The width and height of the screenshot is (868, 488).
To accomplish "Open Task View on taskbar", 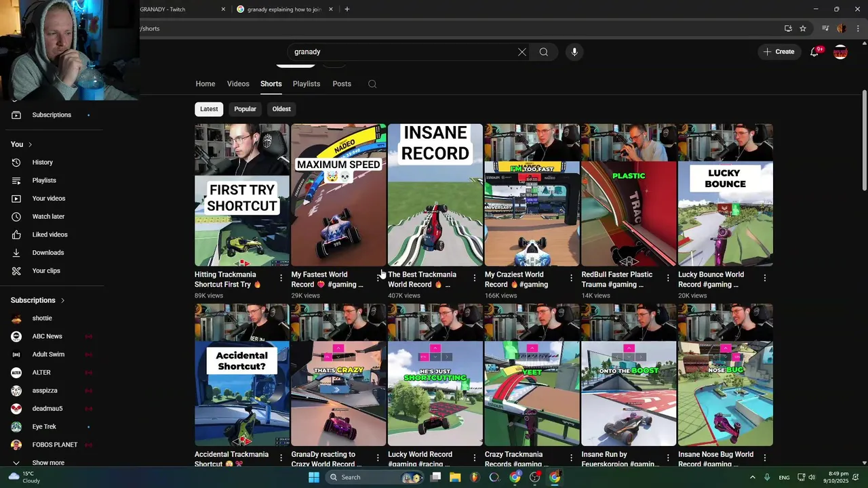I will (436, 477).
